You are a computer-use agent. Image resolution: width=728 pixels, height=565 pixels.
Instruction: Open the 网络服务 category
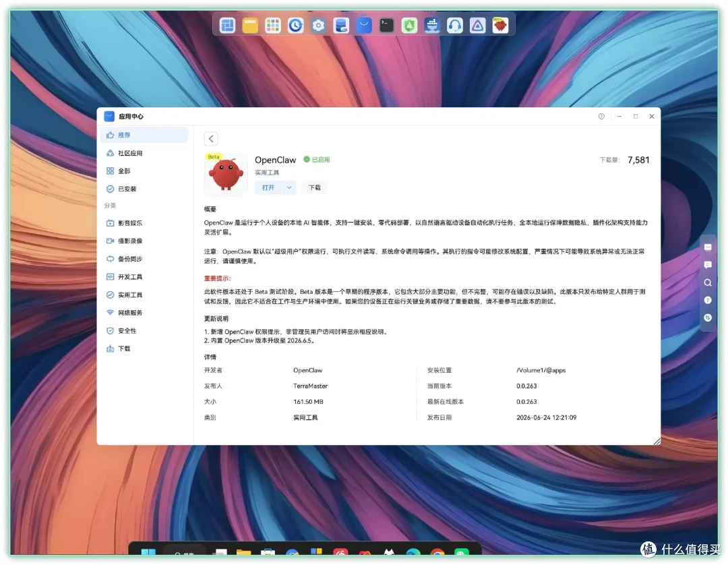144,313
